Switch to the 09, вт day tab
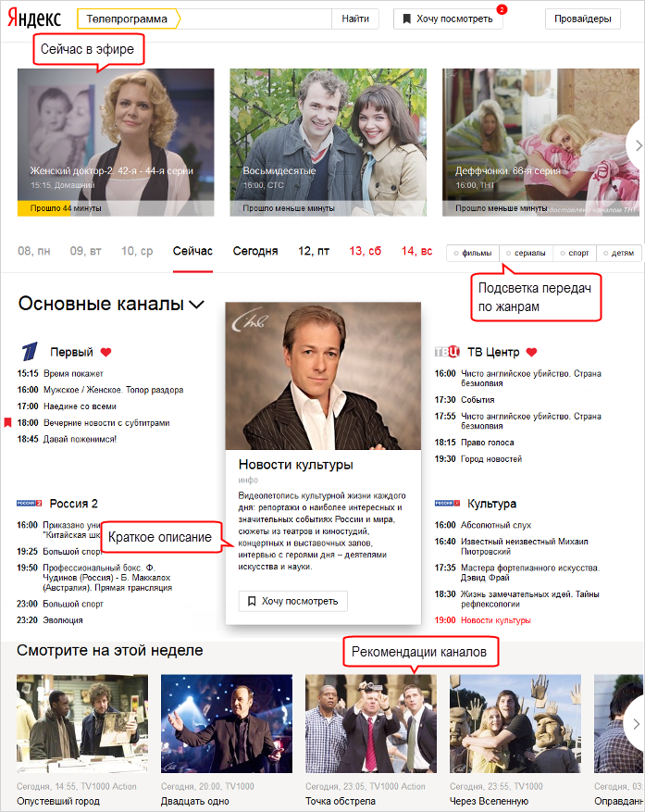 (x=86, y=251)
